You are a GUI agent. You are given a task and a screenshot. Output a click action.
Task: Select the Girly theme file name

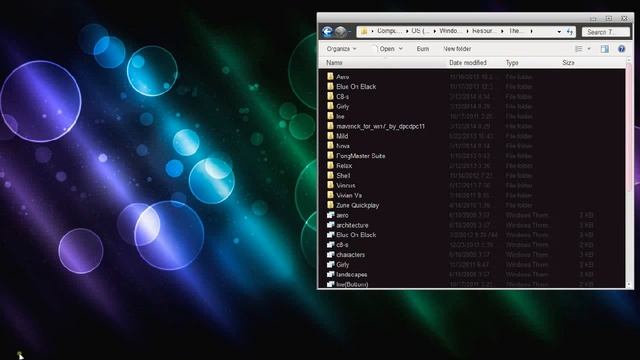point(342,264)
